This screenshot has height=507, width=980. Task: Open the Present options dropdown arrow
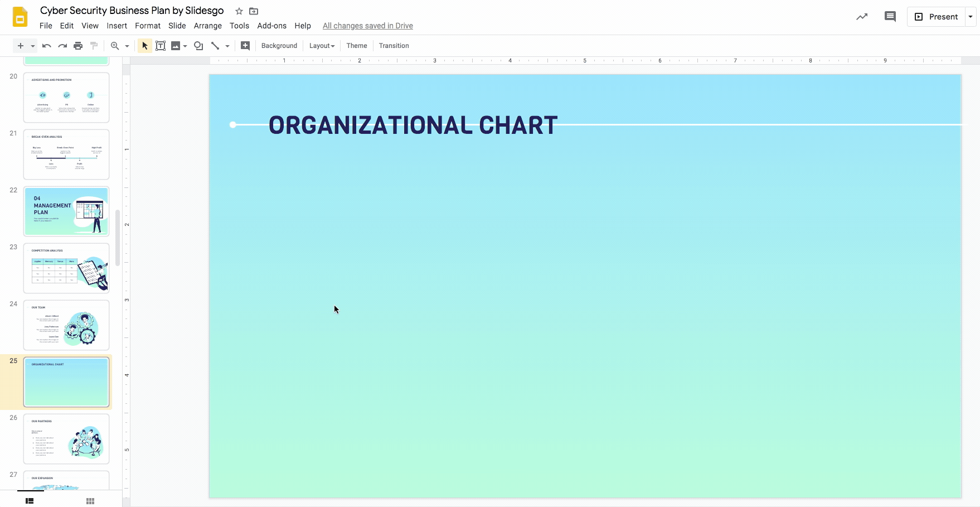point(971,16)
